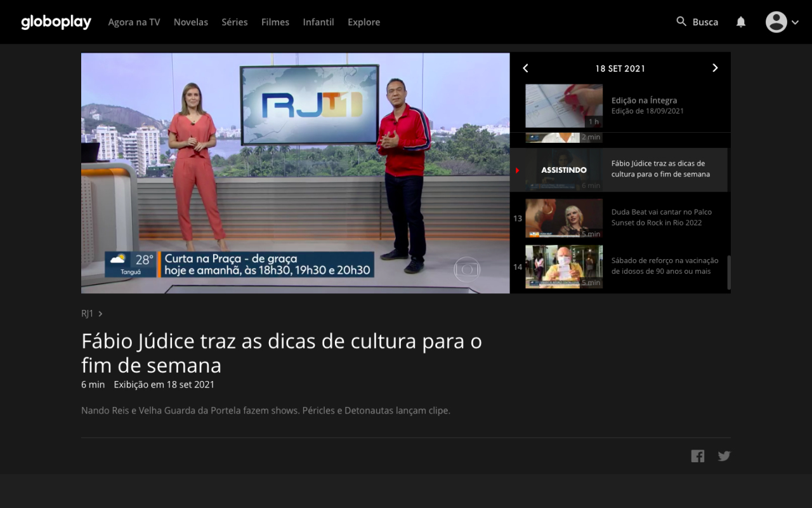
Task: Open Duda Beat Palco Sunset title
Action: (662, 217)
